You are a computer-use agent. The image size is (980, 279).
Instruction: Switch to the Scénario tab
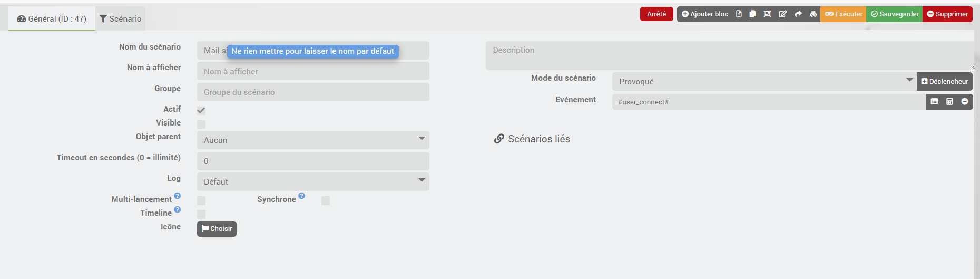120,19
